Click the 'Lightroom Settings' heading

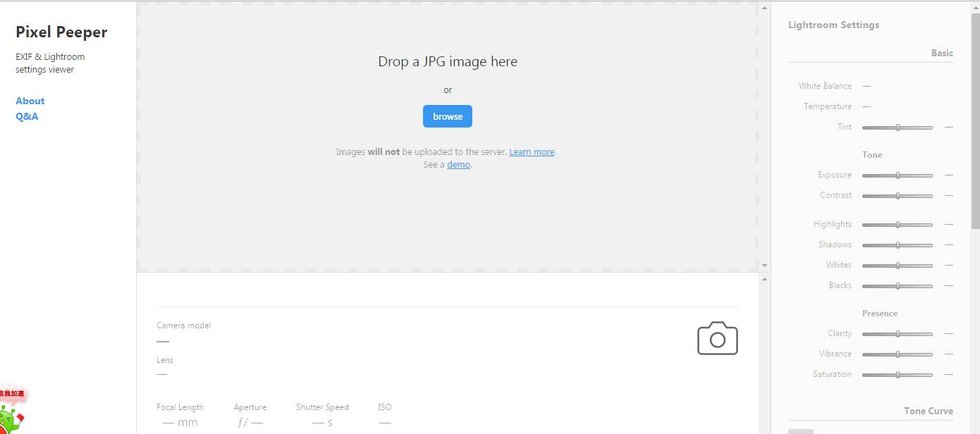(833, 25)
